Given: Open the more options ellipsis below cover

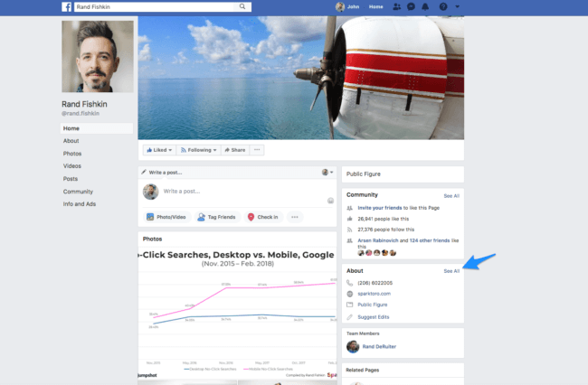Looking at the screenshot, I should [x=257, y=150].
